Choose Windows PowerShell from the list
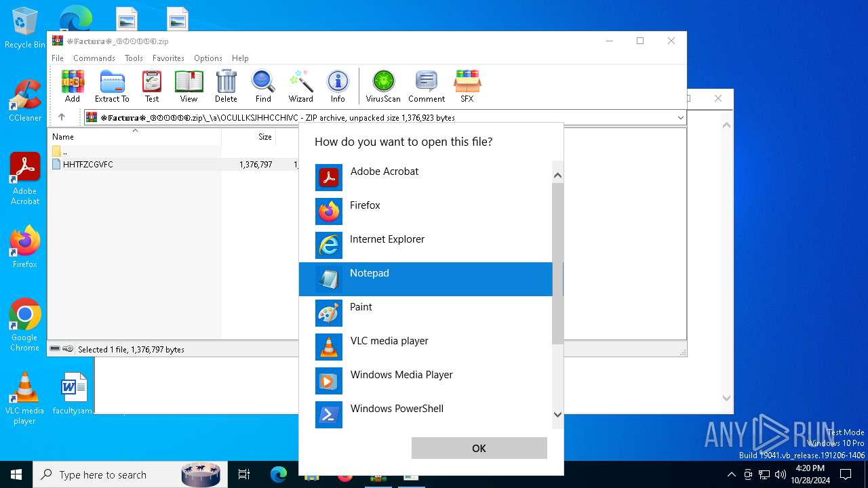 coord(426,415)
